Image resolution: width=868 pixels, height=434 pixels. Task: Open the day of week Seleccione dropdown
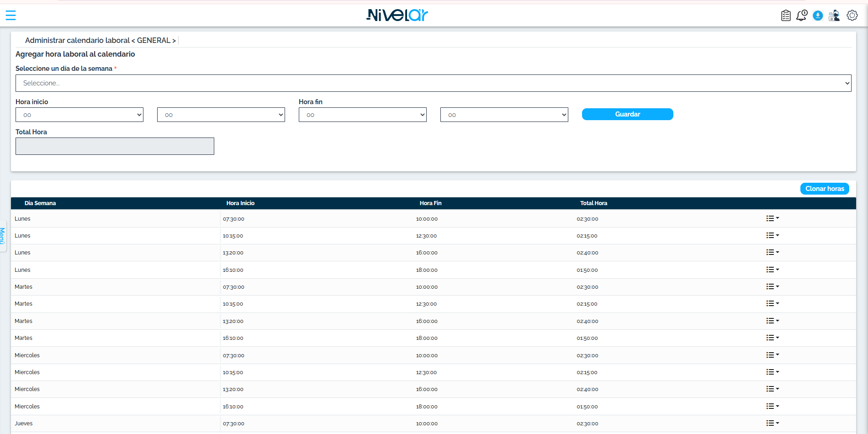click(x=434, y=83)
